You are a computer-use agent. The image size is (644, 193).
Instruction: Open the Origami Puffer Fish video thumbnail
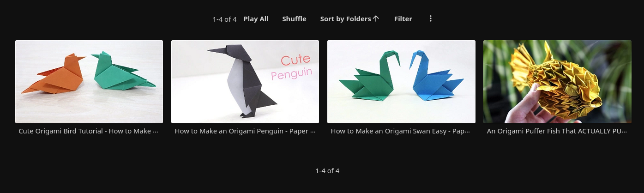coord(557,82)
